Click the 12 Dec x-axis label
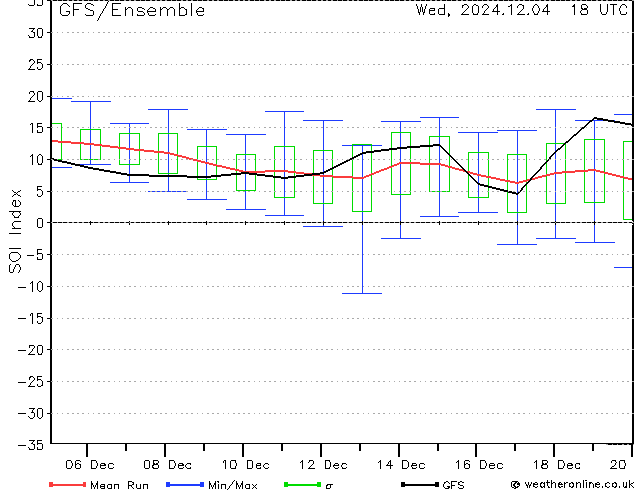Image resolution: width=634 pixels, height=490 pixels. point(323,465)
